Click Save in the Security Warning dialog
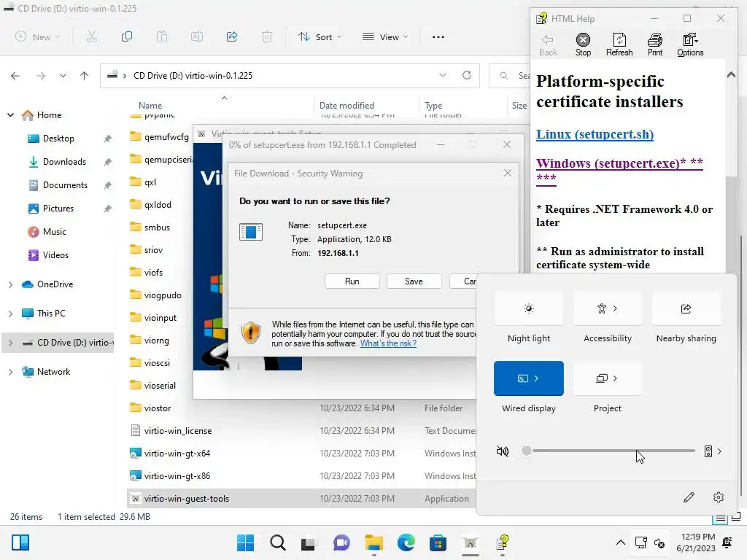Image resolution: width=747 pixels, height=560 pixels. tap(414, 281)
